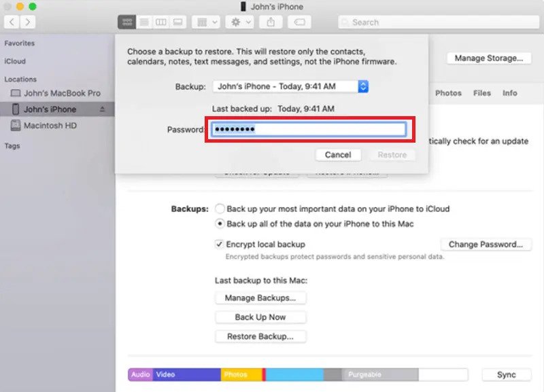
Task: Select John's MacBook Pro in sidebar
Action: pyautogui.click(x=57, y=93)
